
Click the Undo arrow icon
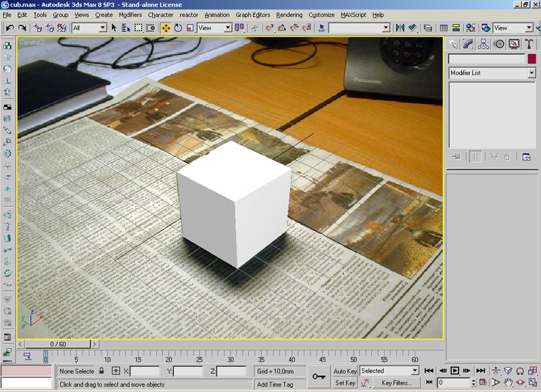9,28
